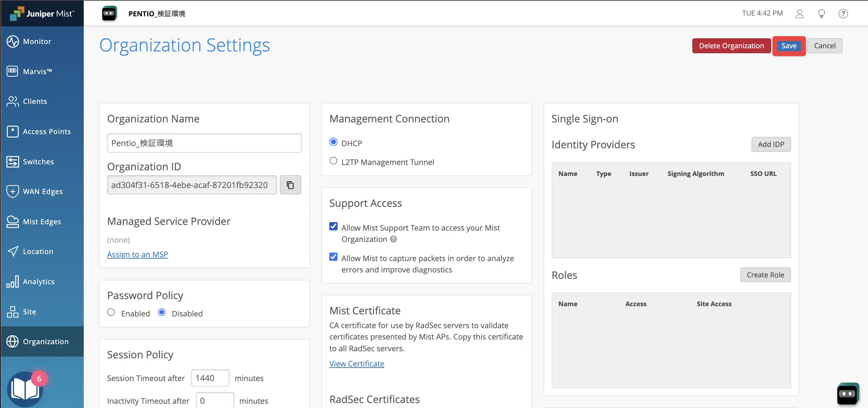
Task: Click Delete Organization button
Action: tap(731, 46)
